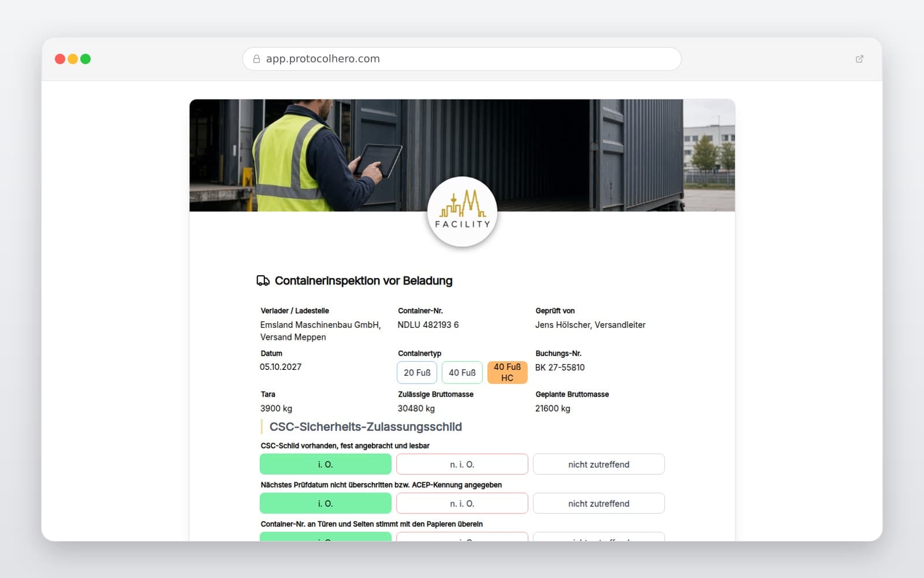
Task: Click the Geplante Bruttomasse value 21600 kg
Action: pyautogui.click(x=553, y=409)
